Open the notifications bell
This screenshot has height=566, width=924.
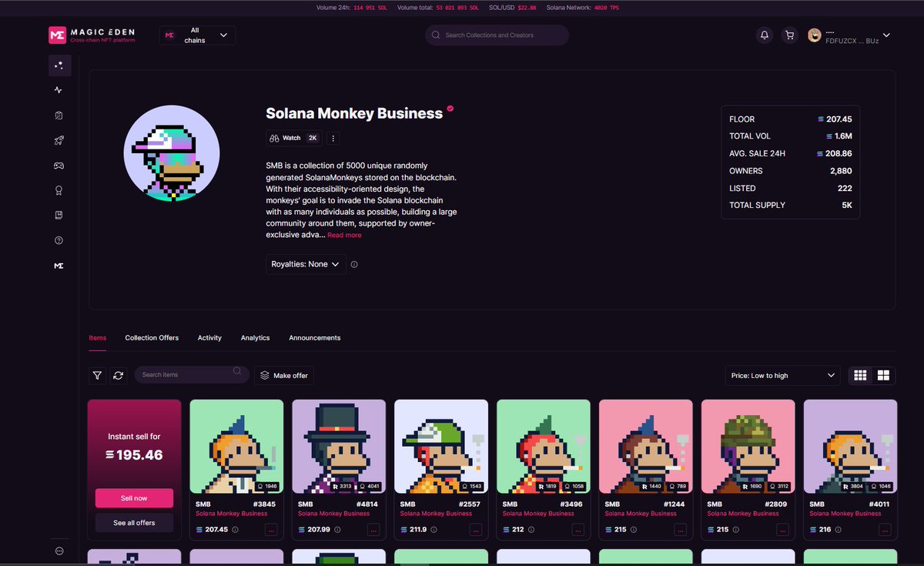[x=764, y=35]
